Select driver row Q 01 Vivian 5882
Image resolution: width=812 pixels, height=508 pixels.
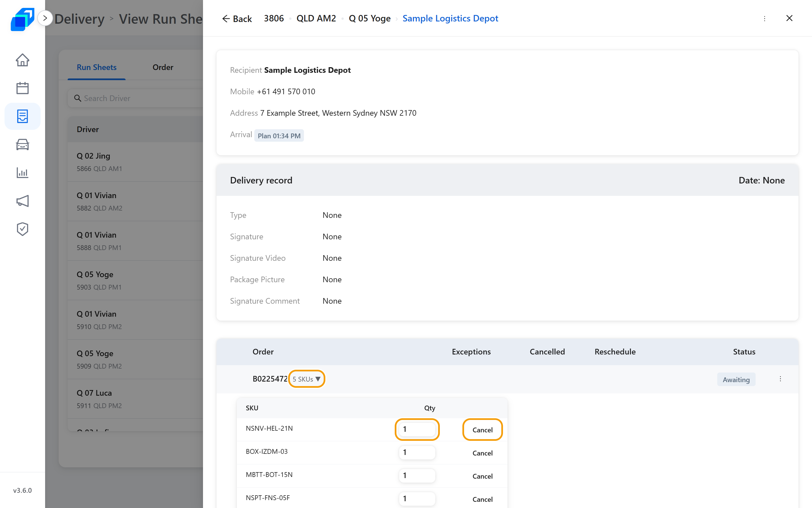tap(136, 201)
